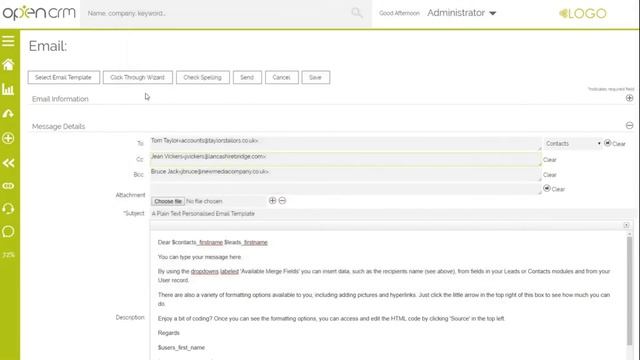Cancel the email
This screenshot has width=640, height=360.
tap(282, 78)
